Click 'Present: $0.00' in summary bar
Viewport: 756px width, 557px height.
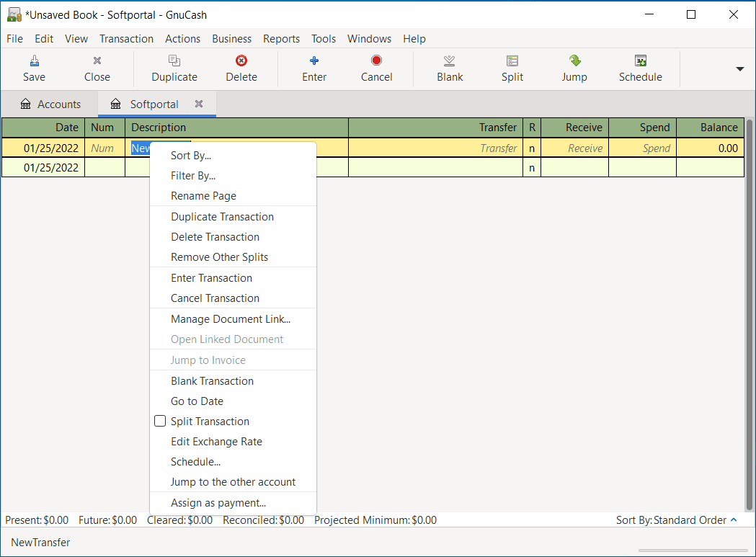point(37,520)
